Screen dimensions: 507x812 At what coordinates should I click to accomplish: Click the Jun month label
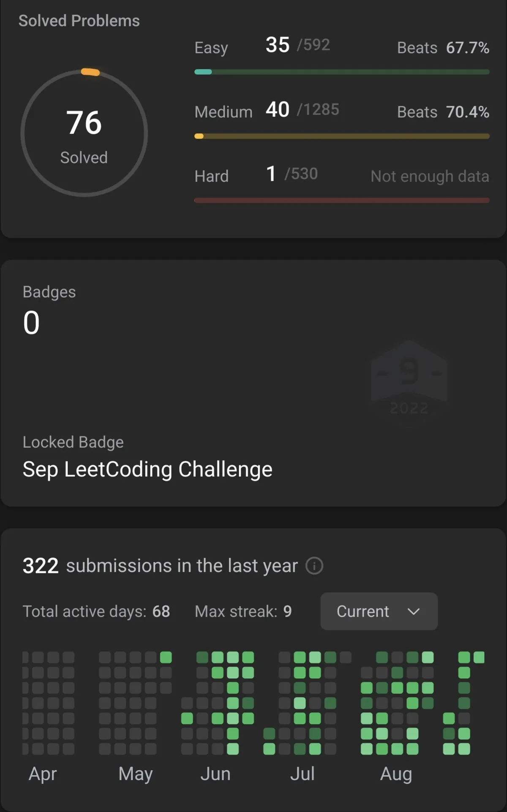(215, 774)
